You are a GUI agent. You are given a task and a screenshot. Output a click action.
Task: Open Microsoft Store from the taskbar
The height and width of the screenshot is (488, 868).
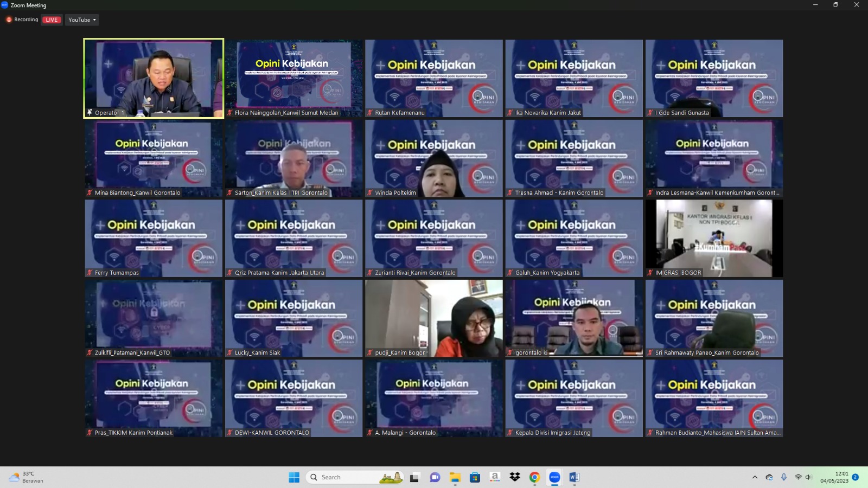475,477
